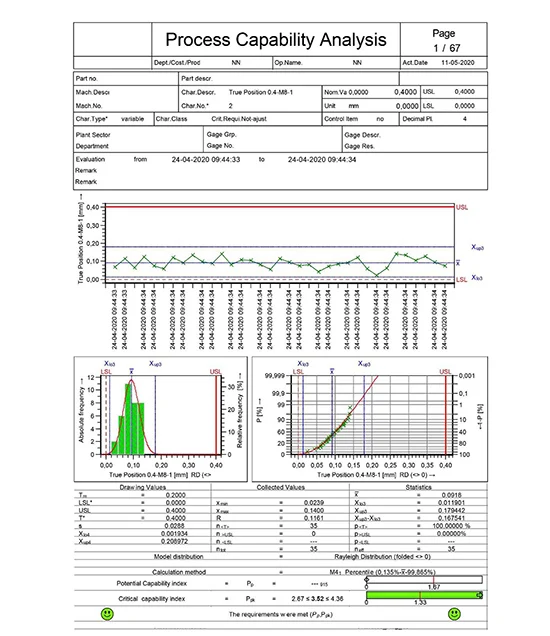Select the percentage '100.00000 %'

point(451,526)
